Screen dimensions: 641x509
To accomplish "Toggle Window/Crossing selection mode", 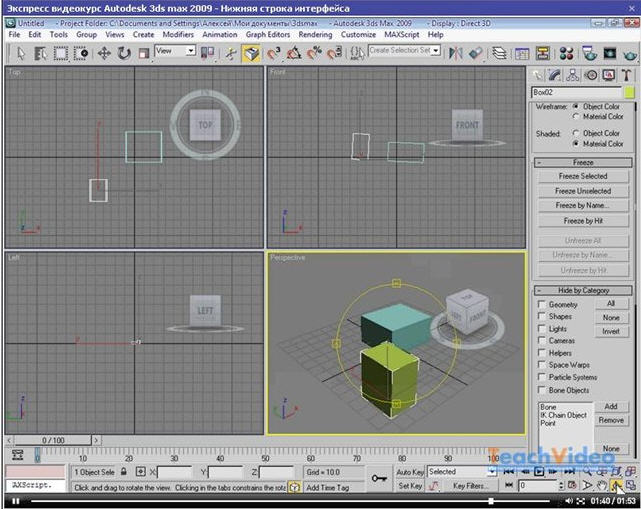I will coord(81,54).
